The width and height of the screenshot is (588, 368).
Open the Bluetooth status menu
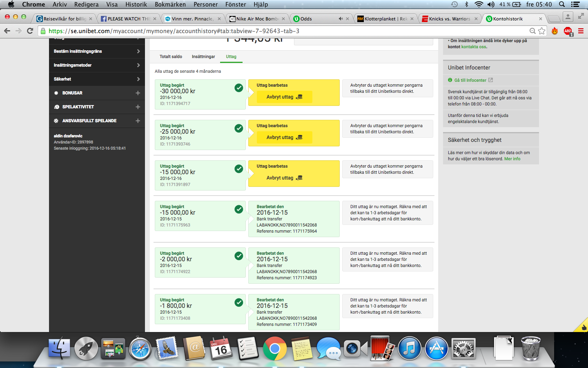(466, 4)
